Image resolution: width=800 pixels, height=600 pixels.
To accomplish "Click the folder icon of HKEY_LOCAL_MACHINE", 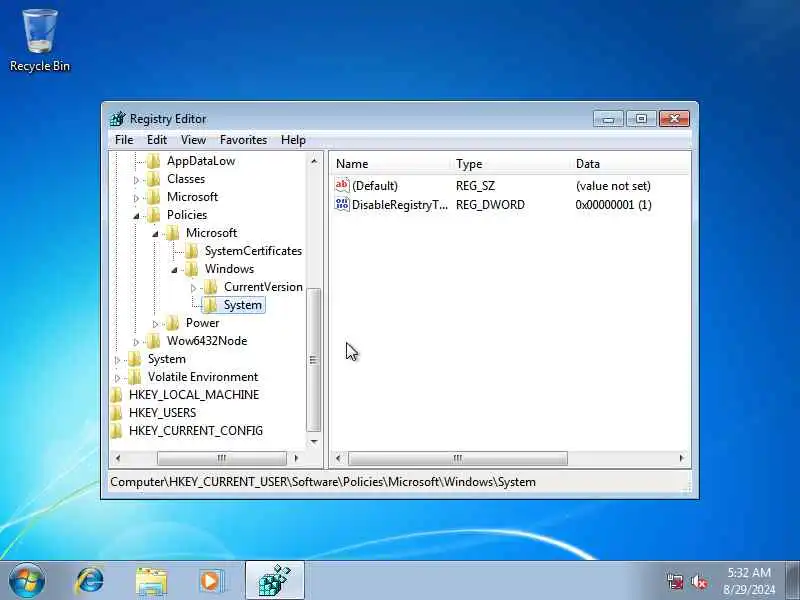I will [x=116, y=395].
